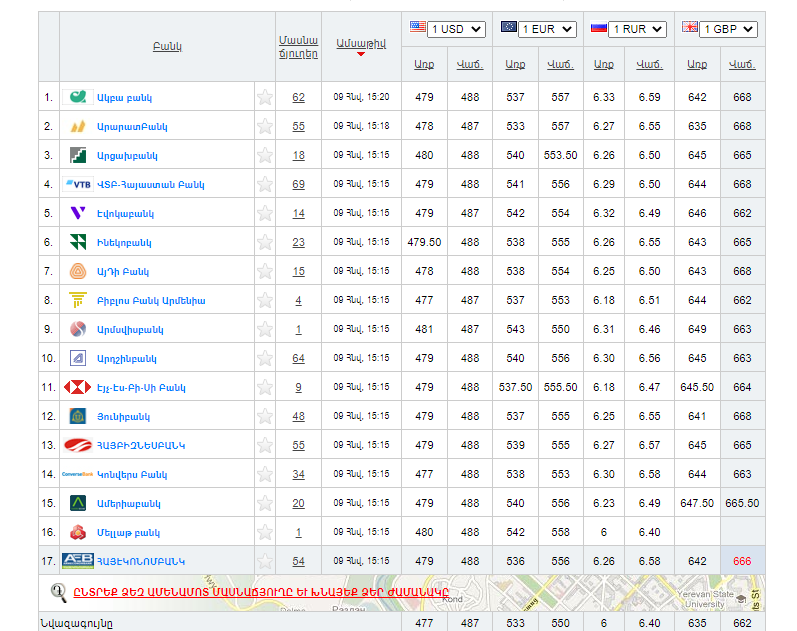Click the magnifier icon on map banner
This screenshot has height=631, width=797.
click(x=58, y=592)
